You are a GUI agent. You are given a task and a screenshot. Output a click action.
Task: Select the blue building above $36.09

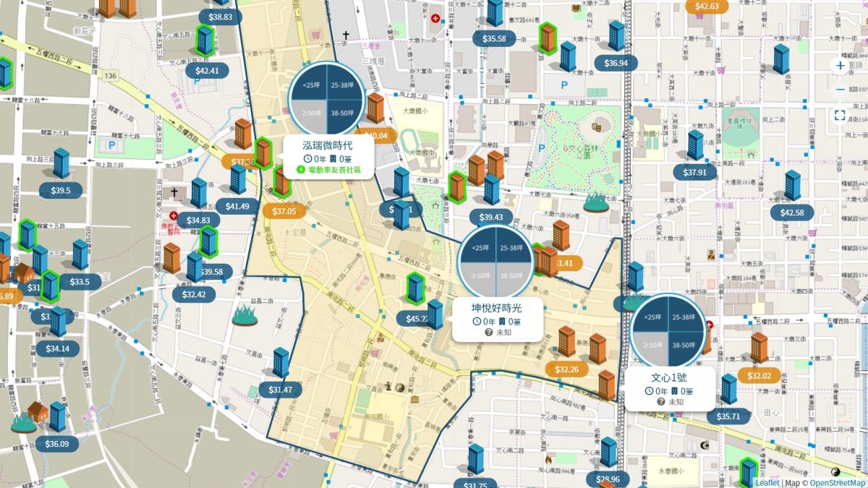point(58,417)
